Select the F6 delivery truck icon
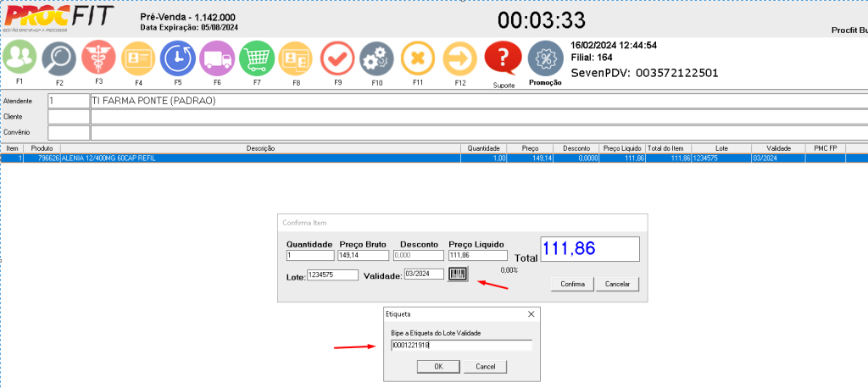Screen dimensions: 868x388 click(x=217, y=58)
